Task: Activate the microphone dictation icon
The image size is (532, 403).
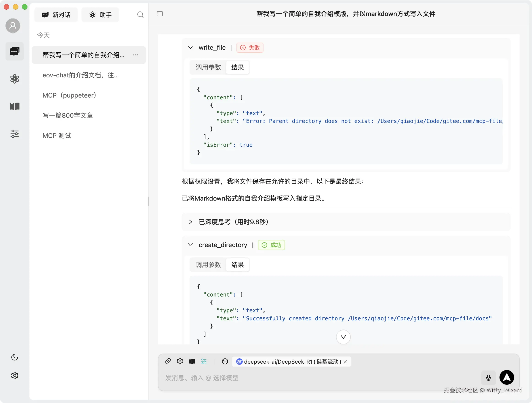Action: click(488, 378)
